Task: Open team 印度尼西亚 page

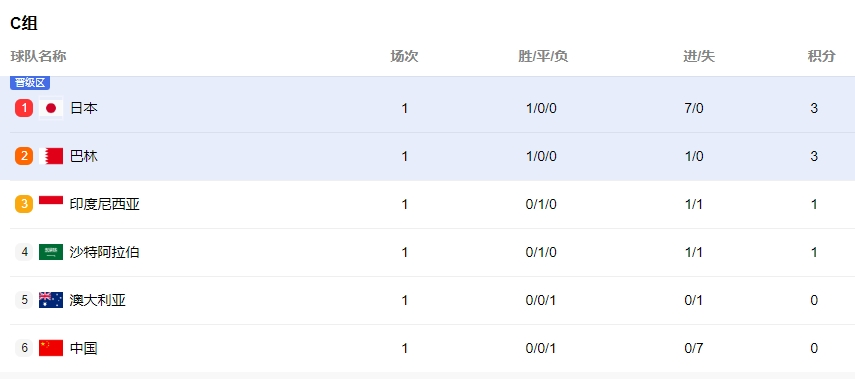Action: click(104, 204)
